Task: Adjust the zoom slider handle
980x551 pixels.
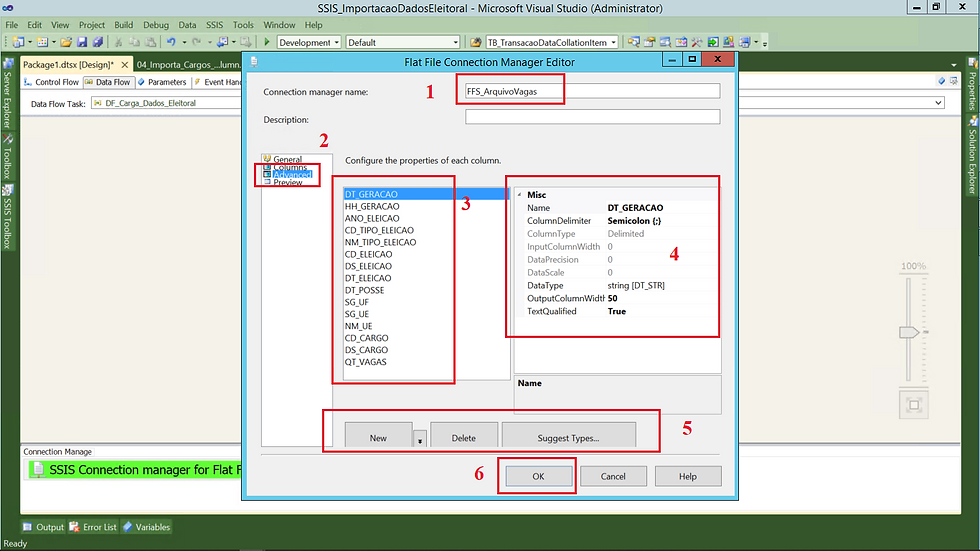Action: [909, 332]
